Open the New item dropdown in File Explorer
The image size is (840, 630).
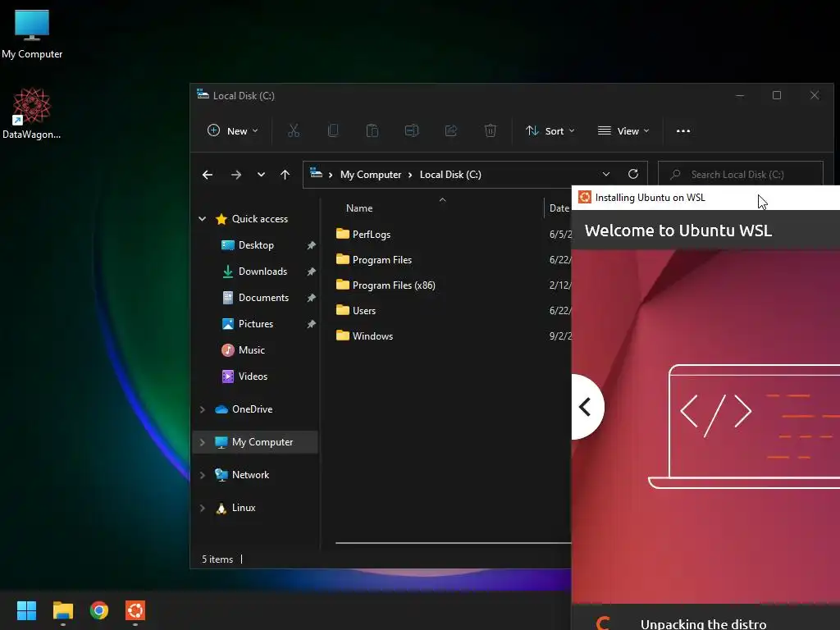[232, 130]
